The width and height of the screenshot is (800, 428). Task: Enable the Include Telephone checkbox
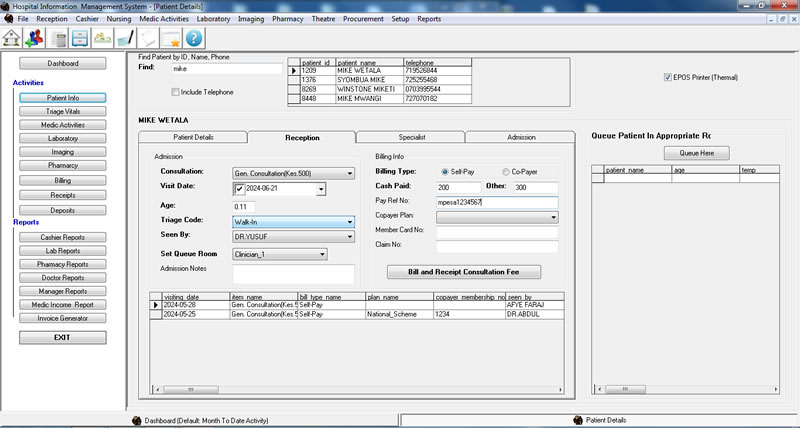click(174, 92)
